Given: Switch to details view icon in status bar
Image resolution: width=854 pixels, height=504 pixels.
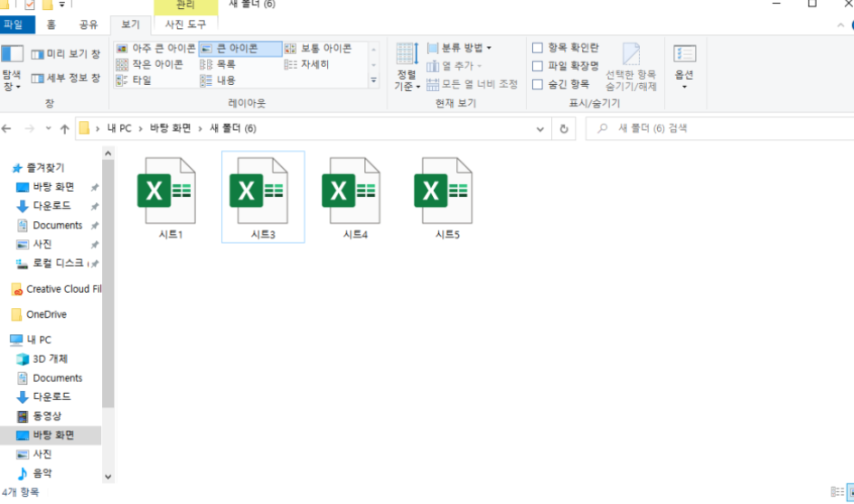Looking at the screenshot, I should [837, 492].
